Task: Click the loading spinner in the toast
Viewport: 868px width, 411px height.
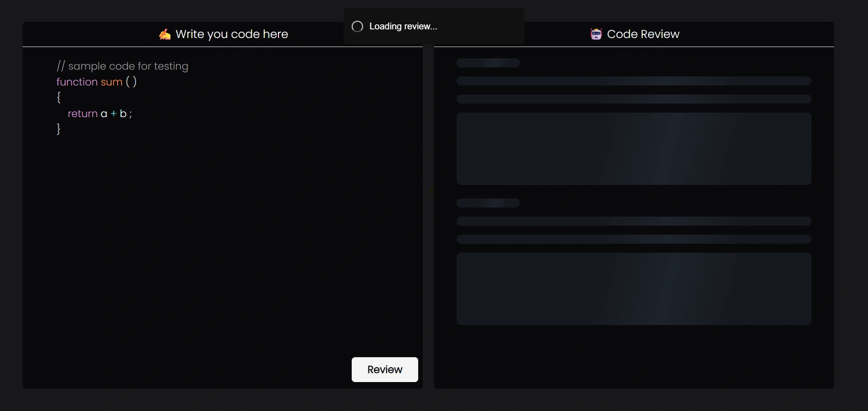Action: tap(357, 26)
